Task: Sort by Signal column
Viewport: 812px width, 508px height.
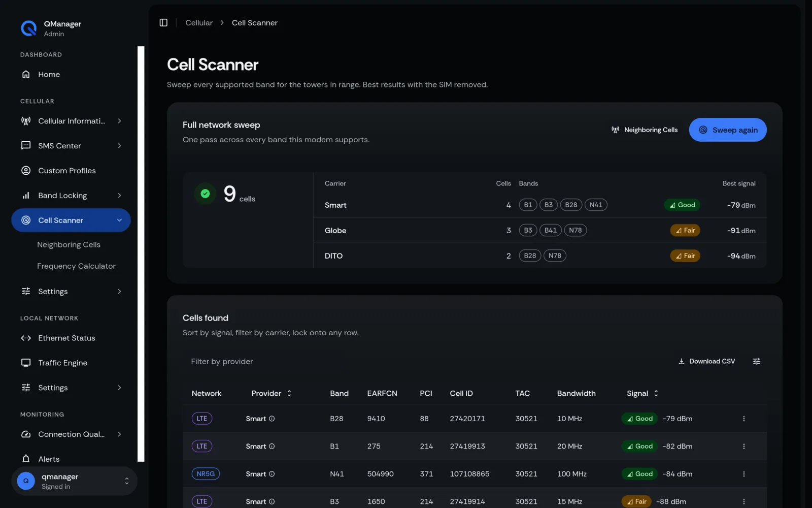Action: (642, 394)
